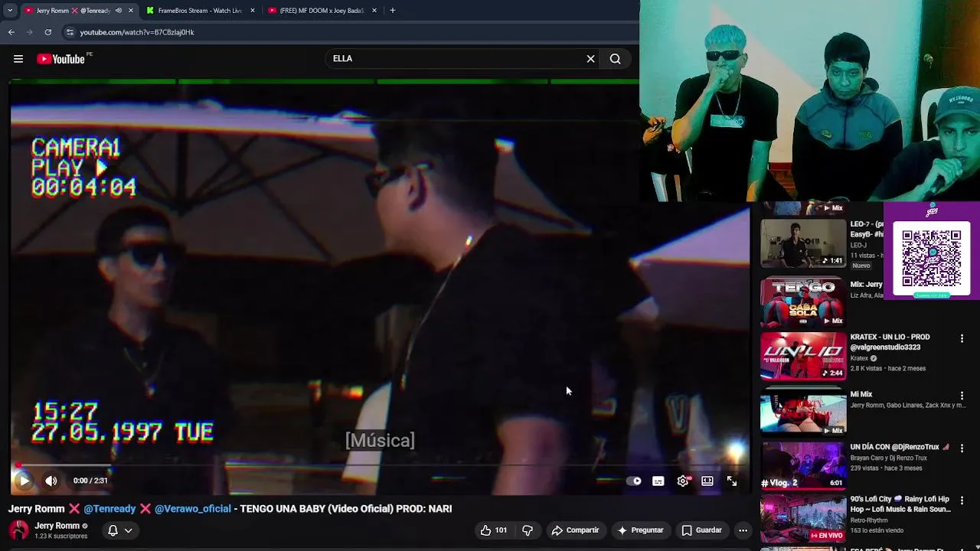Image resolution: width=980 pixels, height=551 pixels.
Task: Open the tab search dropdown arrow
Action: pyautogui.click(x=10, y=11)
